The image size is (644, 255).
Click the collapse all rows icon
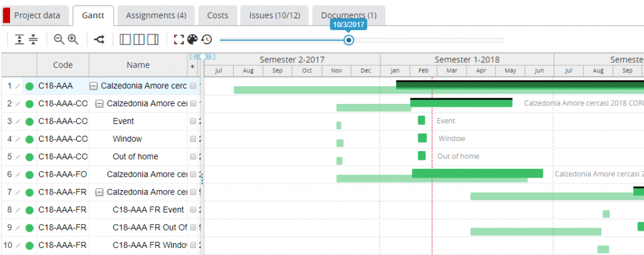coord(33,40)
